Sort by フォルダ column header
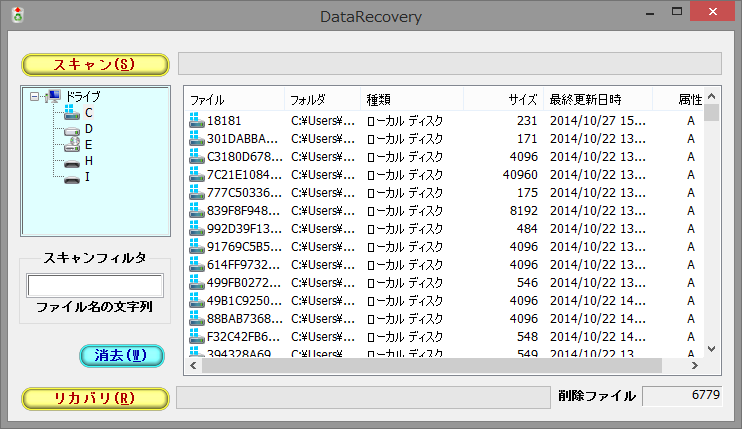Image resolution: width=742 pixels, height=429 pixels. [x=322, y=100]
